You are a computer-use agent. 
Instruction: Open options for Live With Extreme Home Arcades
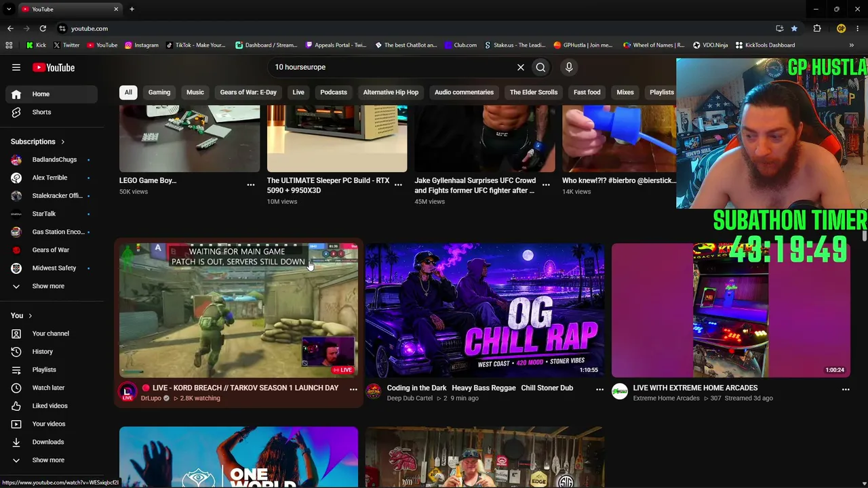coord(846,389)
